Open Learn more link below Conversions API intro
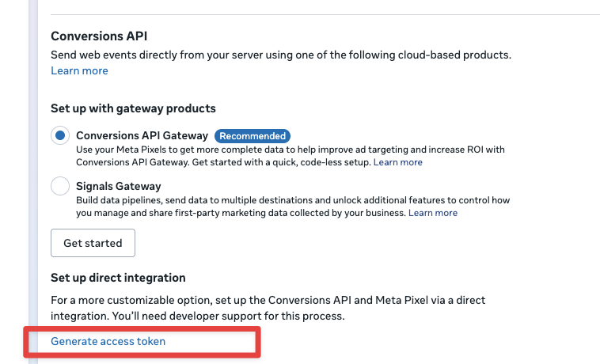The width and height of the screenshot is (600, 364). coord(79,70)
